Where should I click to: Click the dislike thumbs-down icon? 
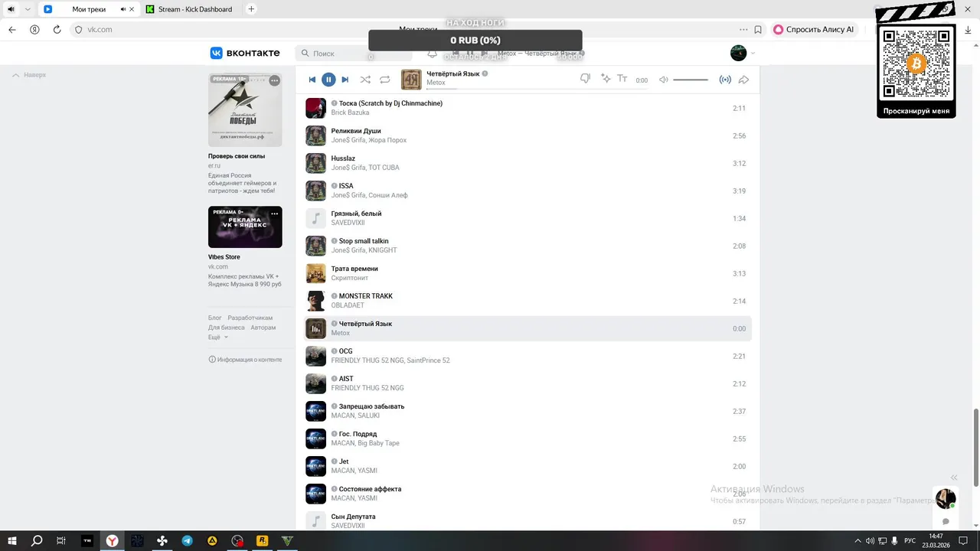585,79
